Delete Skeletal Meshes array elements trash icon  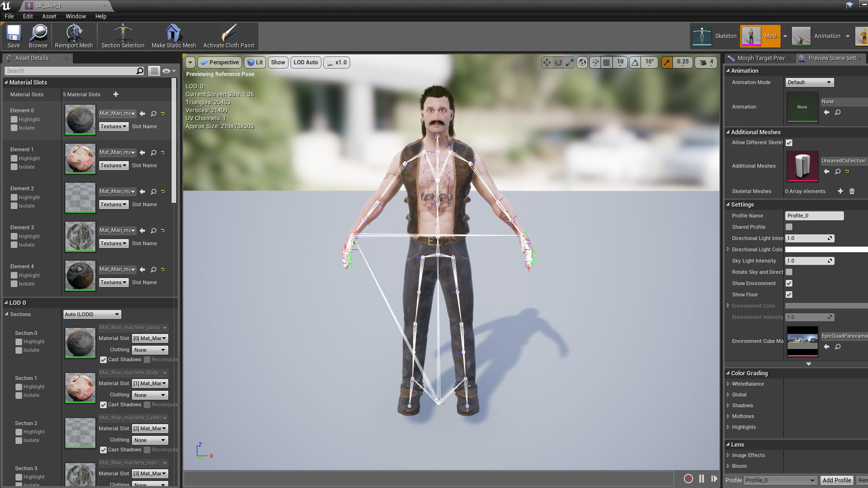click(852, 191)
